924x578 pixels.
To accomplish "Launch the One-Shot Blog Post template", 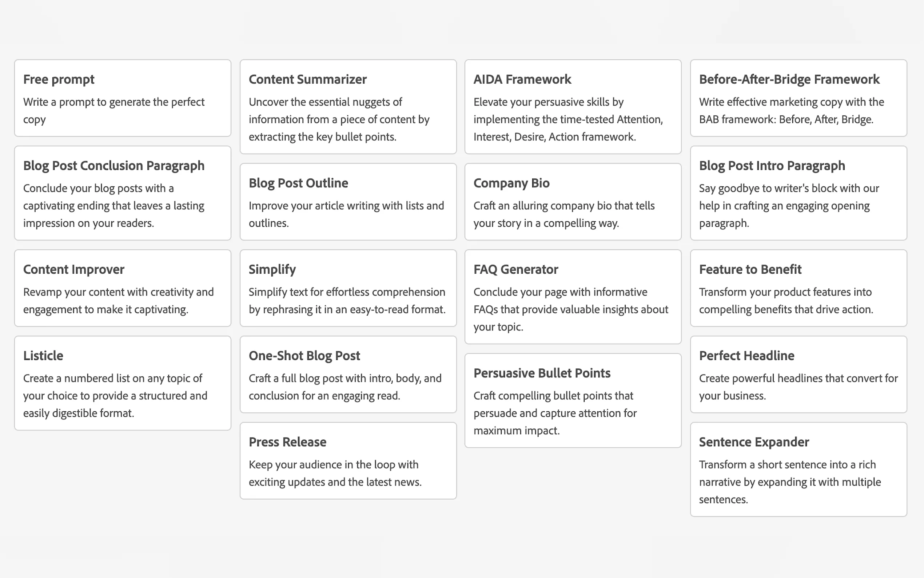I will tap(348, 374).
